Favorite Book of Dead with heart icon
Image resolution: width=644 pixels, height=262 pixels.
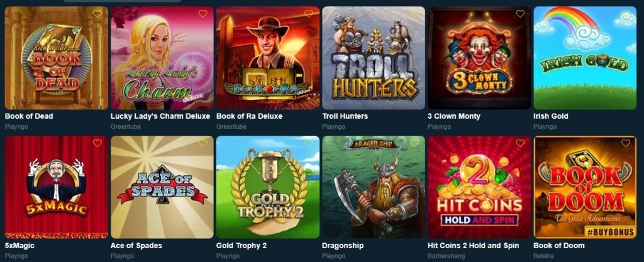click(97, 14)
